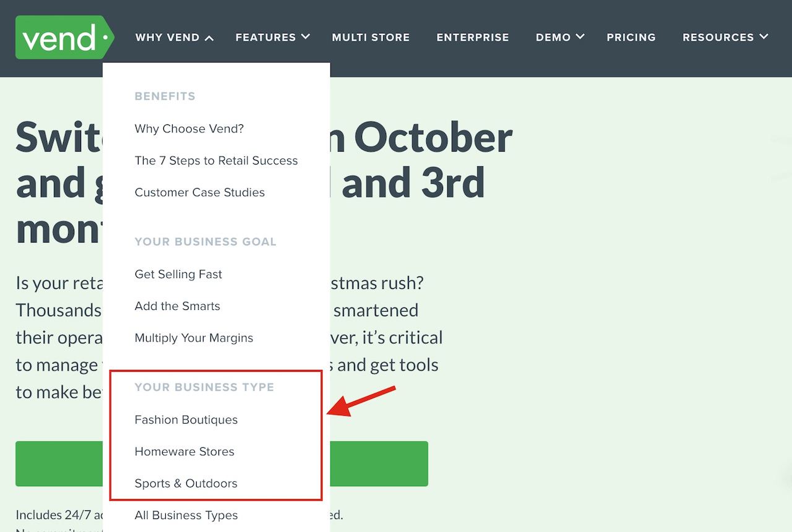
Task: Open The 7 Steps to Retail Success
Action: coord(216,161)
